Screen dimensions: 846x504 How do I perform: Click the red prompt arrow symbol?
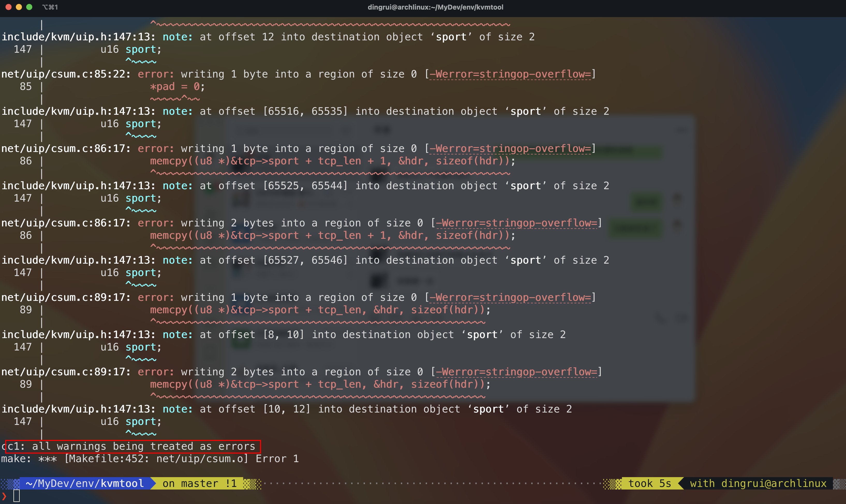(4, 496)
